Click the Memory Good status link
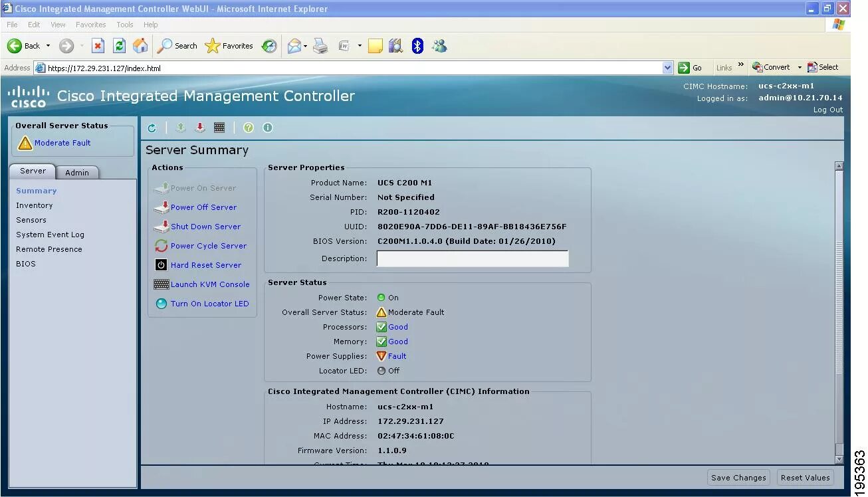 point(398,342)
